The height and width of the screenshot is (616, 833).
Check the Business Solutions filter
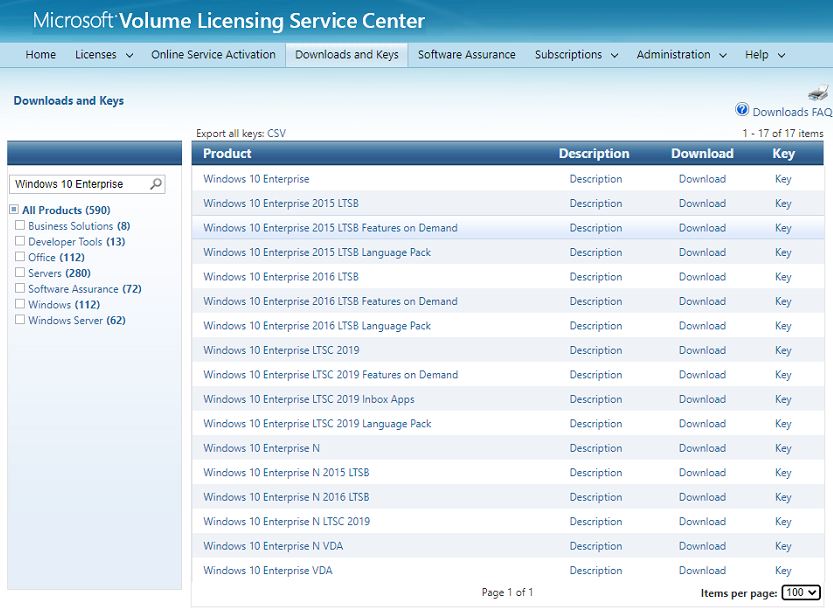(20, 225)
